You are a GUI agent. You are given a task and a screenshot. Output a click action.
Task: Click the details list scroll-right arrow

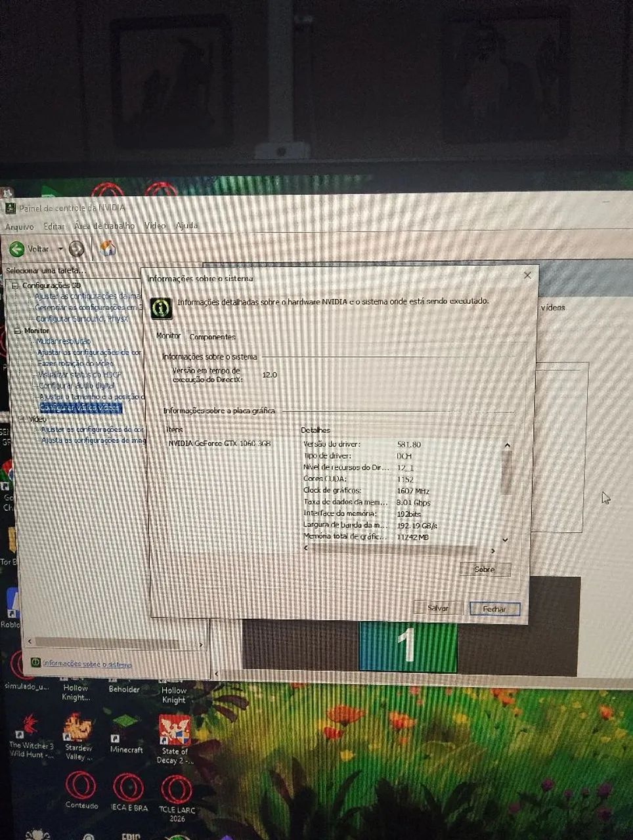click(x=493, y=551)
